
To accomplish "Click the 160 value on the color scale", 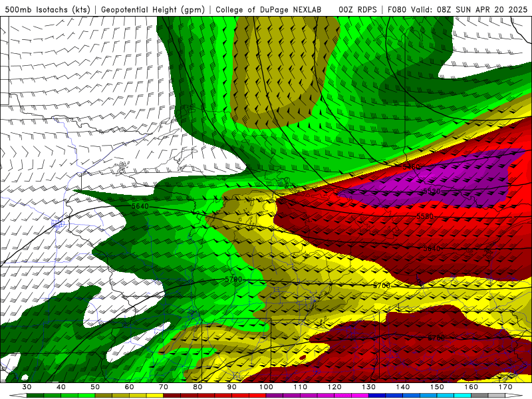I will [x=471, y=387].
